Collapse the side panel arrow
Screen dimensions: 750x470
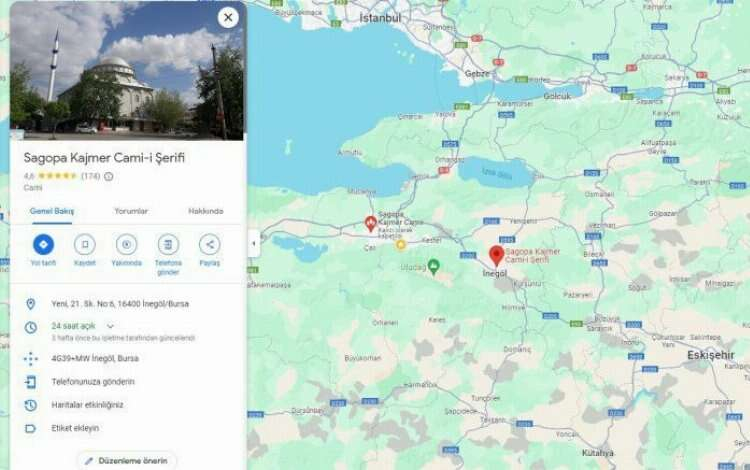pos(254,243)
